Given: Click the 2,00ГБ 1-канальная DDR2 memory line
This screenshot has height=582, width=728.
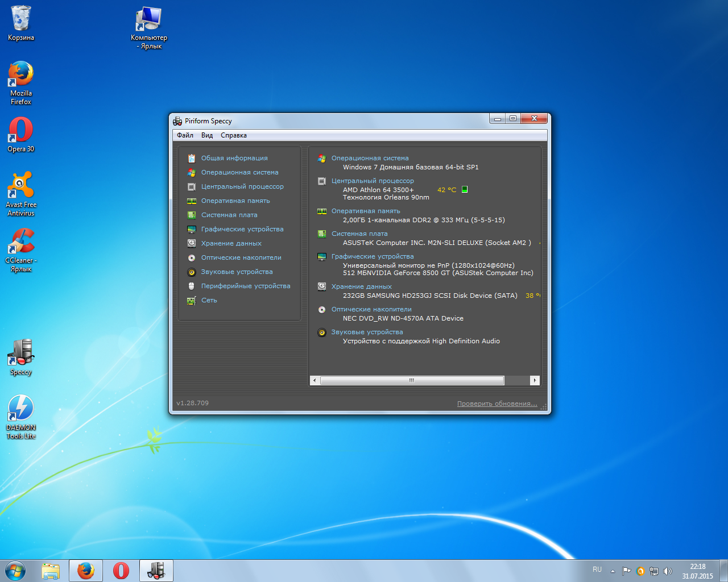Looking at the screenshot, I should pos(424,220).
